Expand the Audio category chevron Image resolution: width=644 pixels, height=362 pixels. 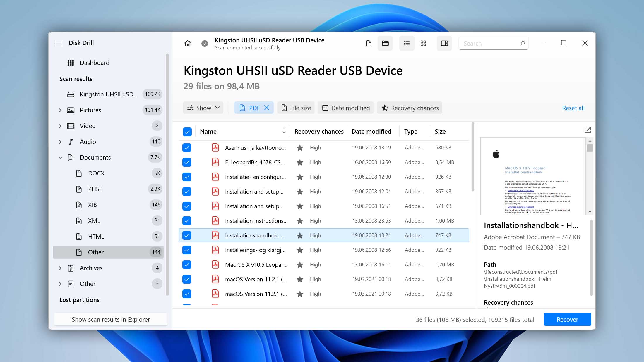[60, 142]
